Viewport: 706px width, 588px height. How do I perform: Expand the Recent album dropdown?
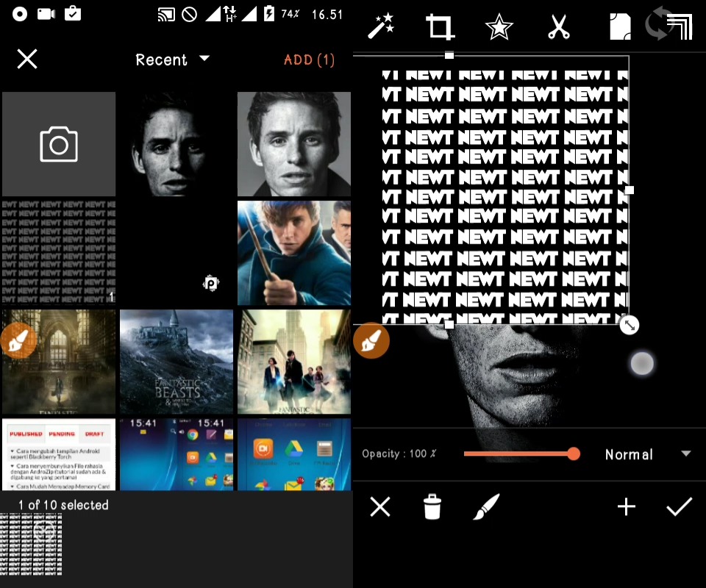coord(172,60)
